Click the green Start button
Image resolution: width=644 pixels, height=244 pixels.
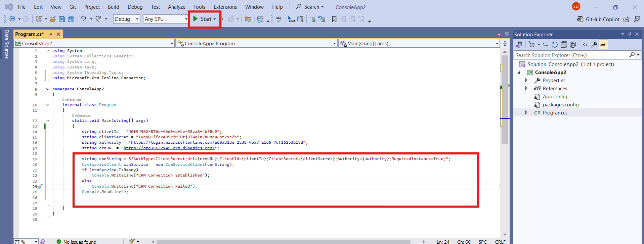(x=203, y=19)
